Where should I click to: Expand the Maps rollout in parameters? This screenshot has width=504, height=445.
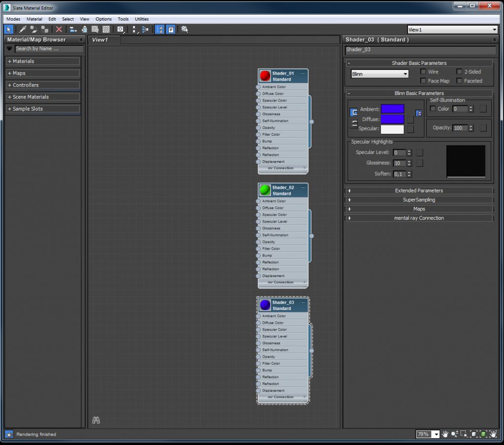click(x=419, y=208)
